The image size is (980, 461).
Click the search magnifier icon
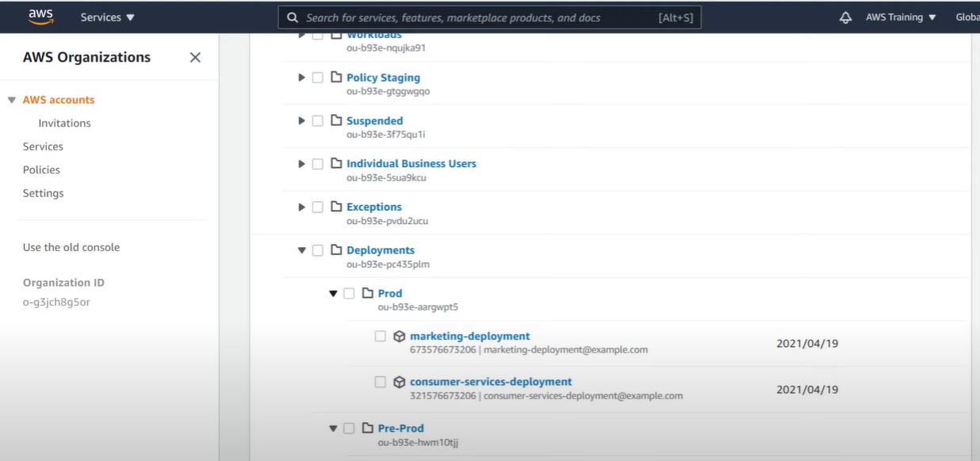click(x=293, y=17)
